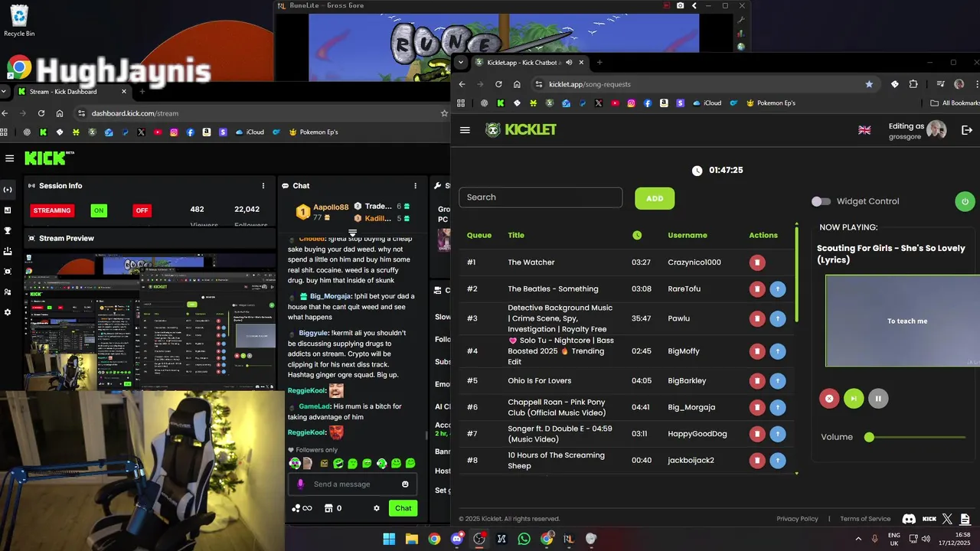980x551 pixels.
Task: Open File Explorer from the taskbar
Action: point(411,539)
